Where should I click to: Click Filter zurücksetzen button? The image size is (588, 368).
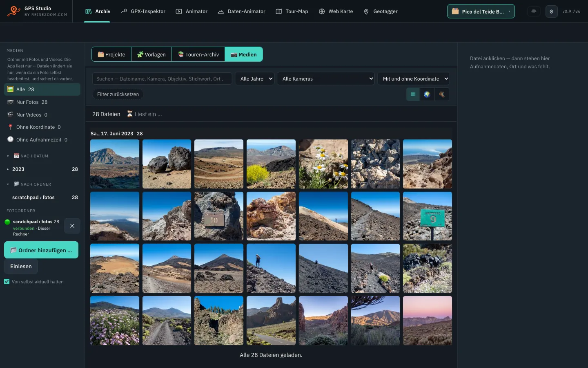[118, 94]
